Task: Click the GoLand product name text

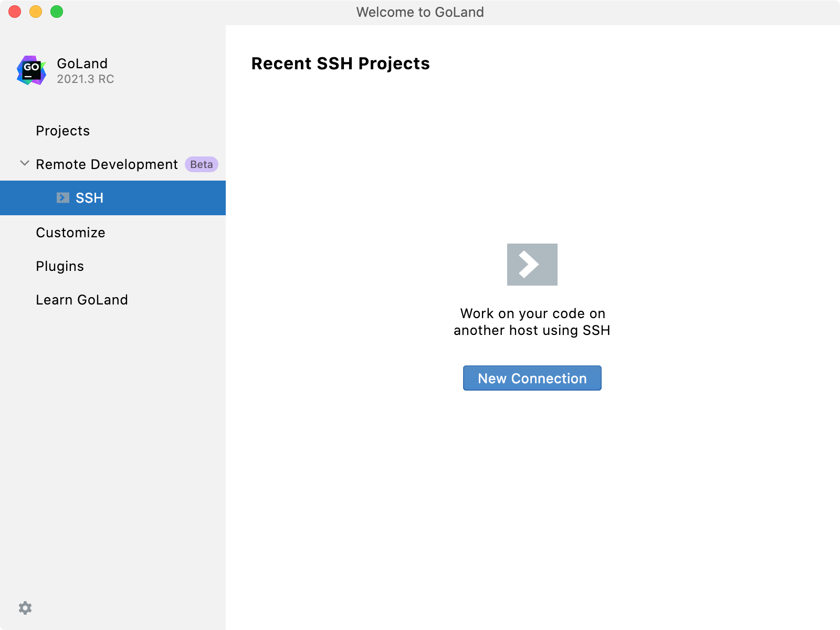Action: click(82, 64)
